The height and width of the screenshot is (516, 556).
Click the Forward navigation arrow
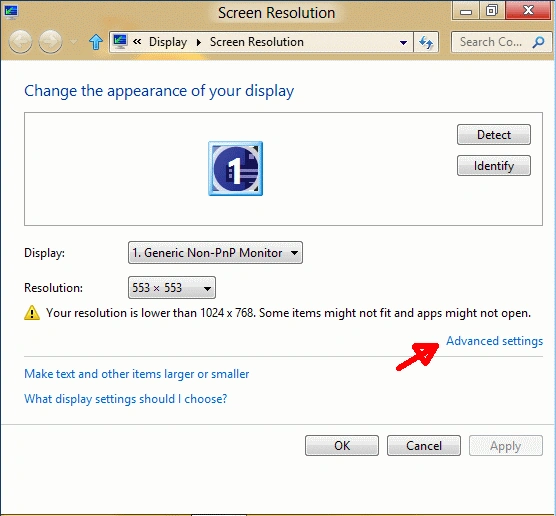[50, 42]
